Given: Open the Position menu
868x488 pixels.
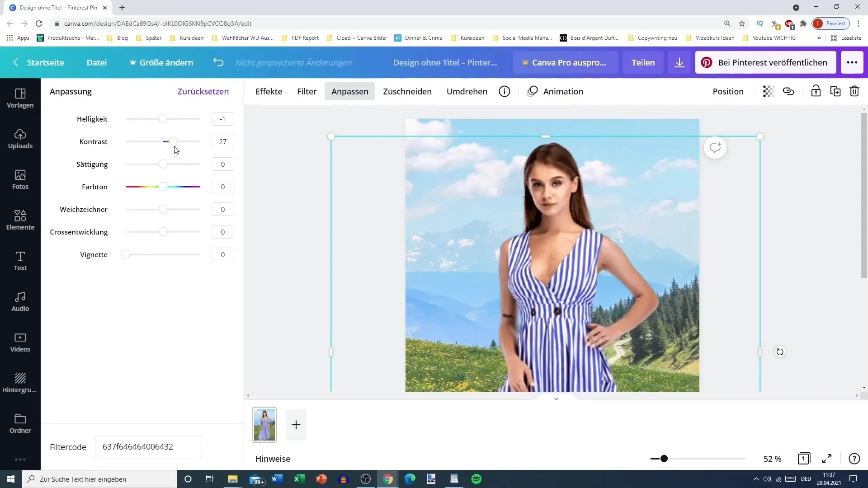Looking at the screenshot, I should [728, 91].
